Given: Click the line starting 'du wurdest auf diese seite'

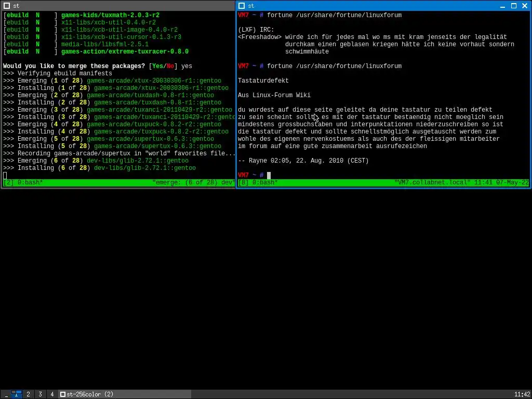Looking at the screenshot, I should 365,110.
